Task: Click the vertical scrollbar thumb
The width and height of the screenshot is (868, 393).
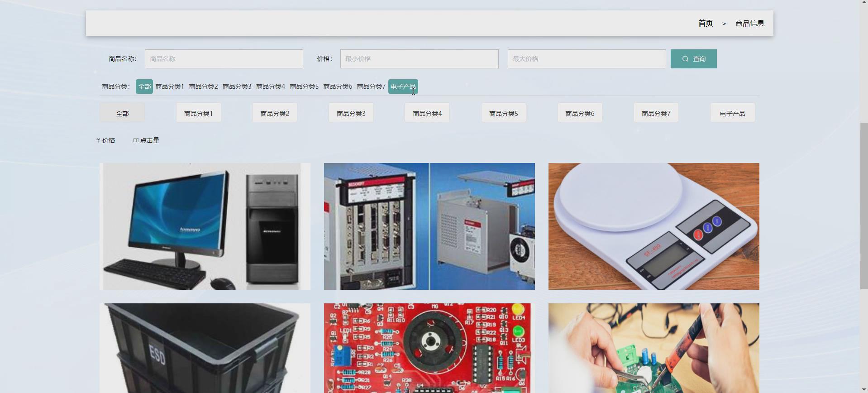Action: 864,206
